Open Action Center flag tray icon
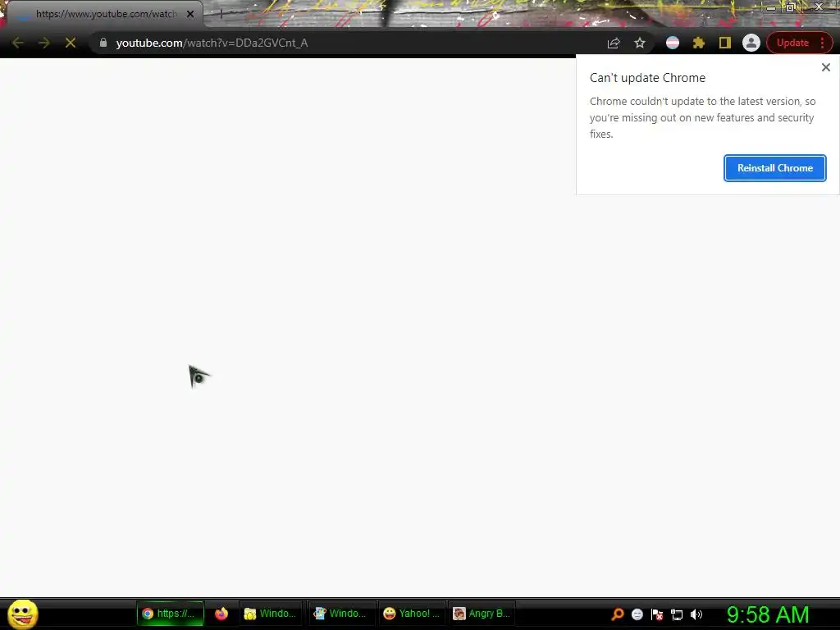 [657, 614]
